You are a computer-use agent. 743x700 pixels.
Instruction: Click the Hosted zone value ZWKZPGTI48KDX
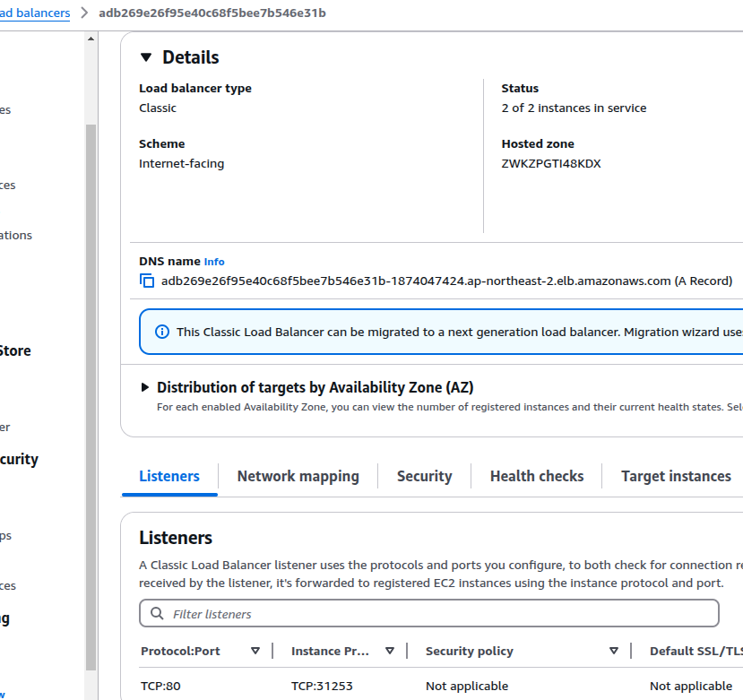coord(551,163)
